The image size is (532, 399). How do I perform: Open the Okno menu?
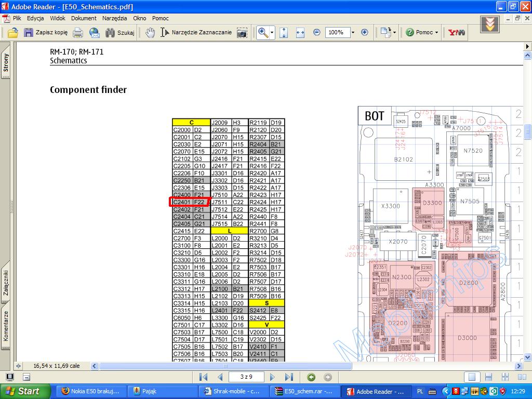[139, 18]
